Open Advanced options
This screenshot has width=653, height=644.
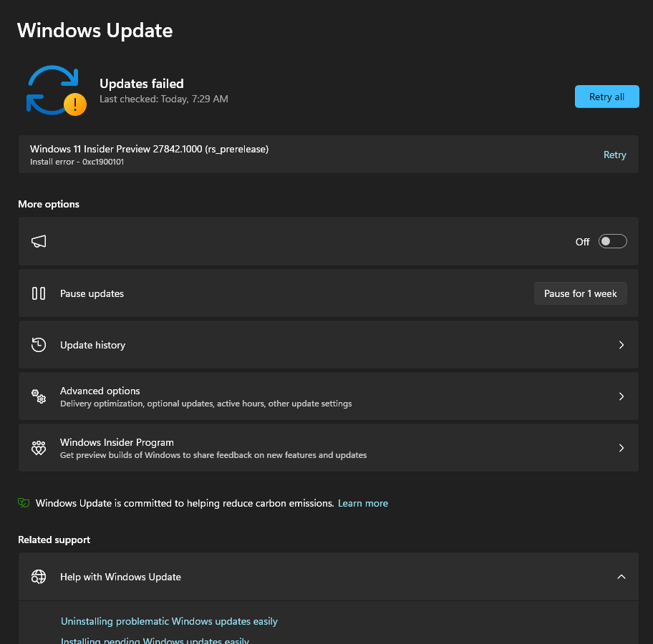(328, 396)
